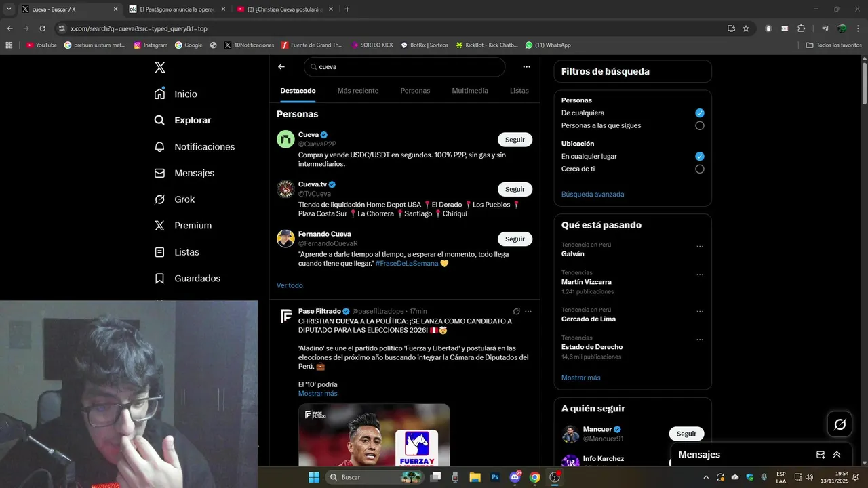The width and height of the screenshot is (868, 488).
Task: Open Guardados bookmarks in sidebar
Action: pos(187,278)
